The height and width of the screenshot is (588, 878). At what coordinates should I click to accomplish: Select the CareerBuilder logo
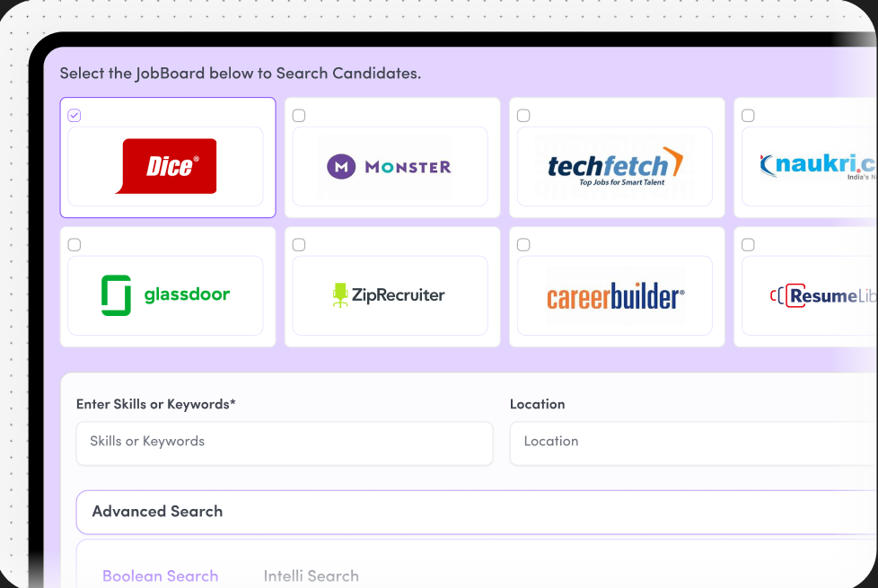click(x=616, y=294)
